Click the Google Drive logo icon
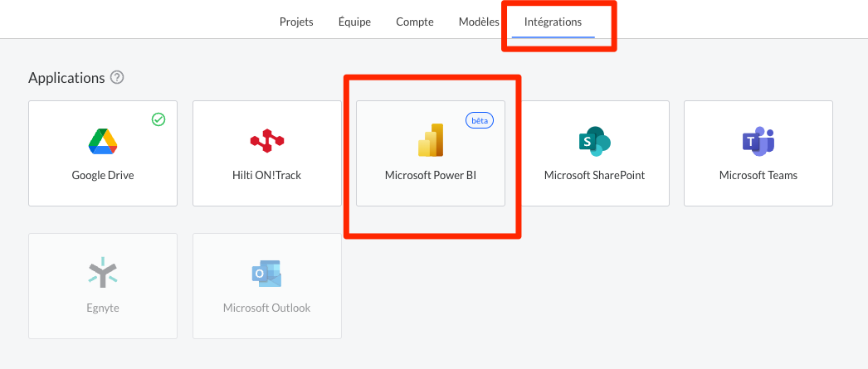This screenshot has width=868, height=369. pyautogui.click(x=103, y=140)
